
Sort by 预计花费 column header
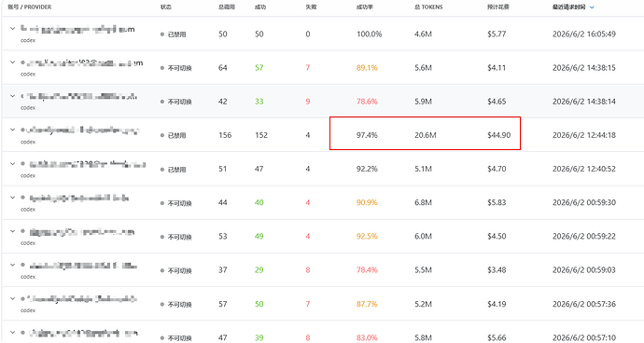coord(498,7)
